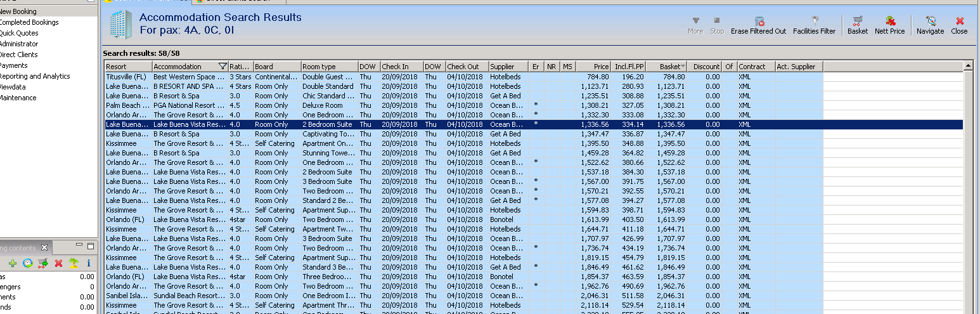Click the More toolbar arrow icon
This screenshot has height=314, width=980.
tap(695, 21)
